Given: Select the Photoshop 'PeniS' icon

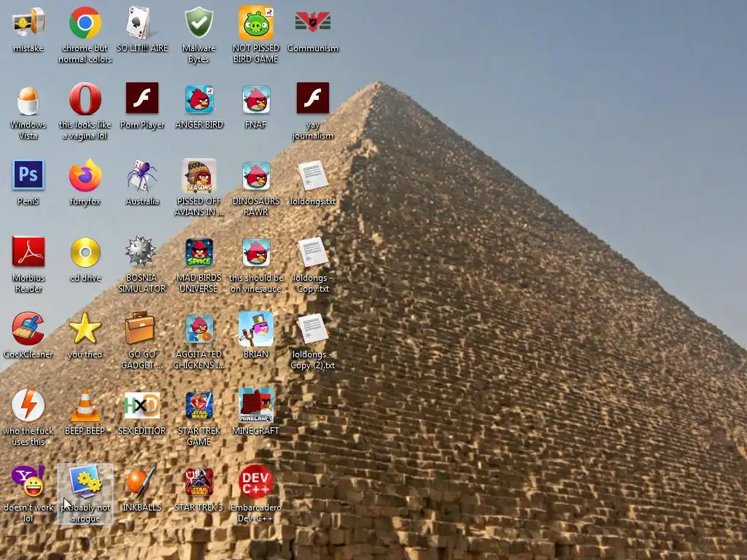Looking at the screenshot, I should click(28, 175).
